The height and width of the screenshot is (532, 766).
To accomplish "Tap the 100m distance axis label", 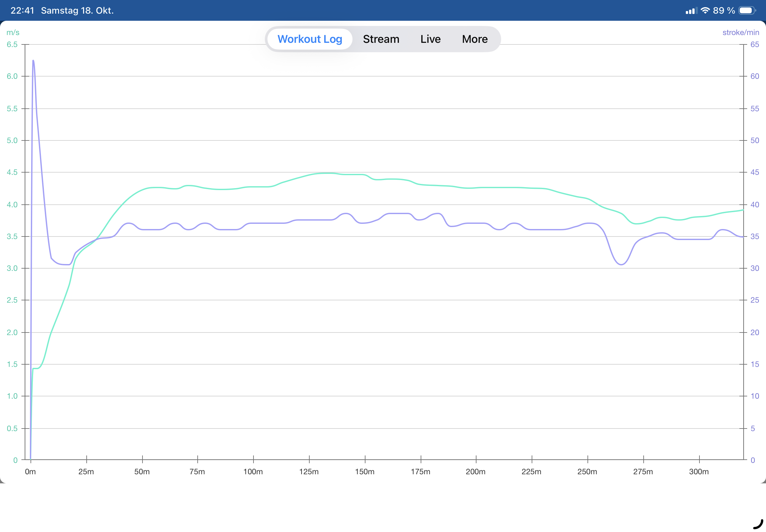I will [253, 471].
